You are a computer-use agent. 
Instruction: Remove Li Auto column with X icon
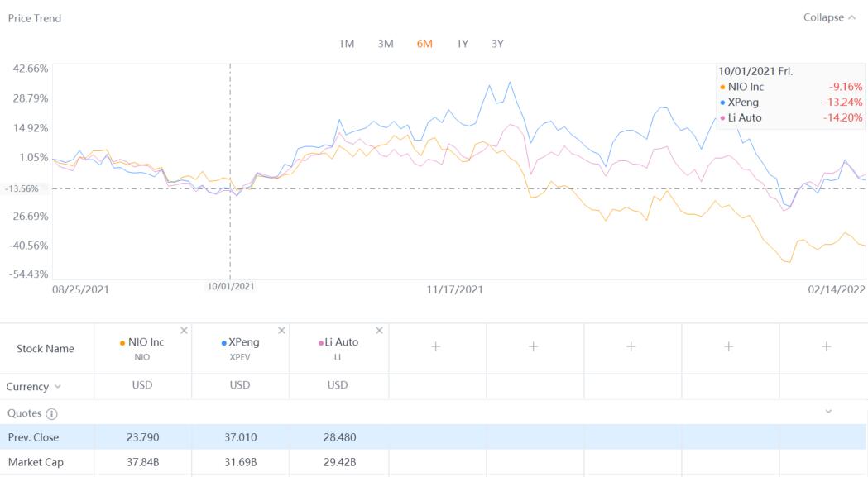[379, 331]
